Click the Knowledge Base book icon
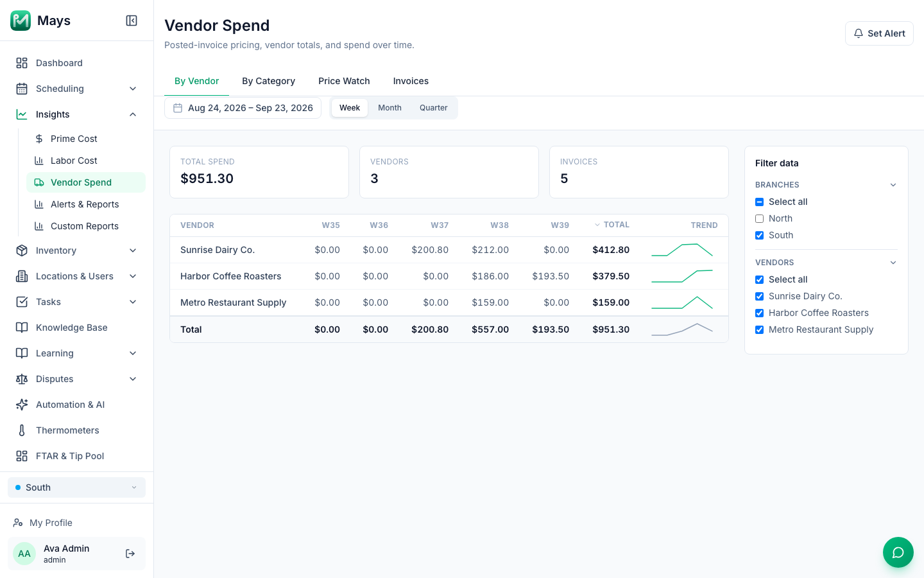Image resolution: width=924 pixels, height=578 pixels. pos(22,328)
